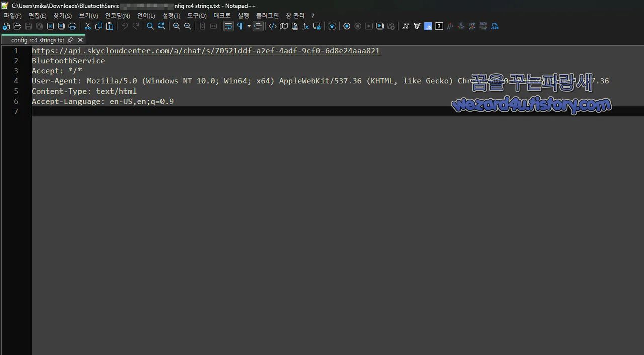Show Document Map panel icon

[284, 26]
